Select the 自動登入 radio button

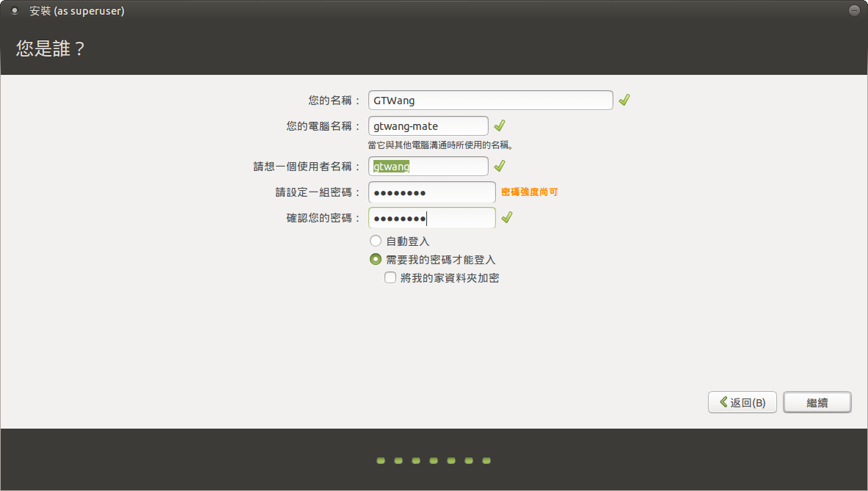click(376, 241)
